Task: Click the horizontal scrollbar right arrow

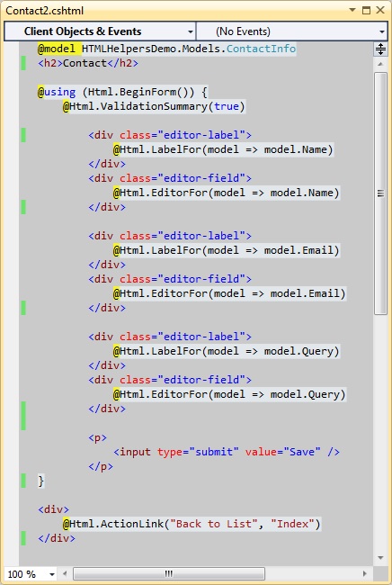Action: click(x=365, y=573)
